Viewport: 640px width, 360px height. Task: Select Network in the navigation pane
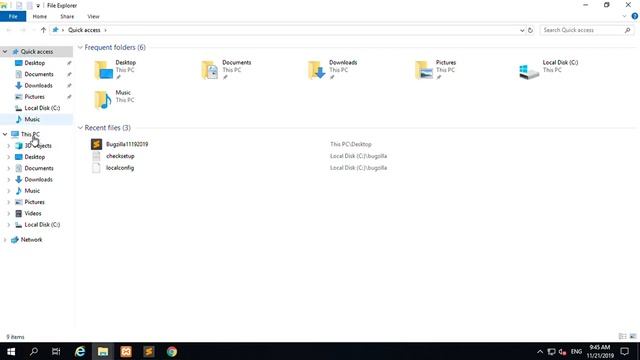click(31, 240)
